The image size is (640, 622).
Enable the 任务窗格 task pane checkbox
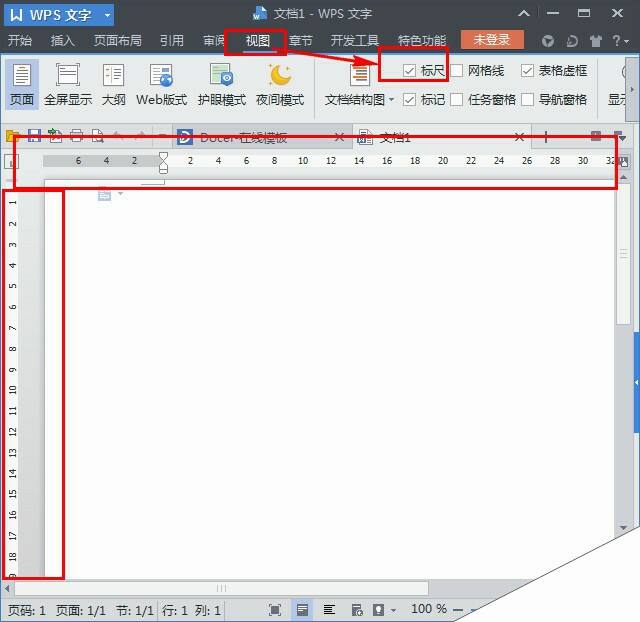[456, 99]
